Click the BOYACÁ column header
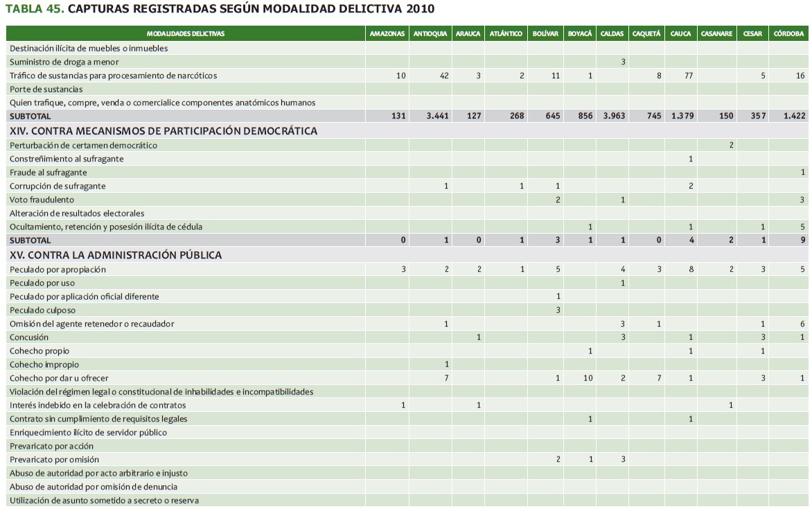812x509 pixels. [x=579, y=34]
